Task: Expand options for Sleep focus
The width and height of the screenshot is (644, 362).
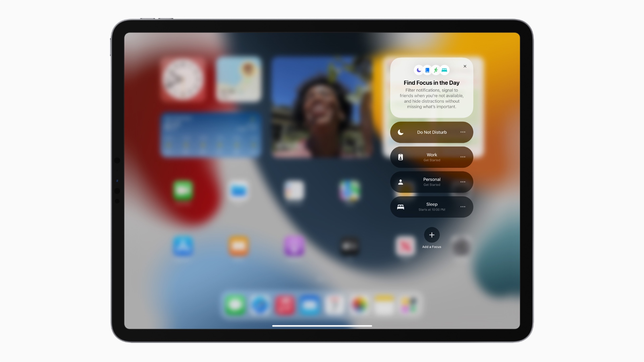Action: pyautogui.click(x=463, y=206)
